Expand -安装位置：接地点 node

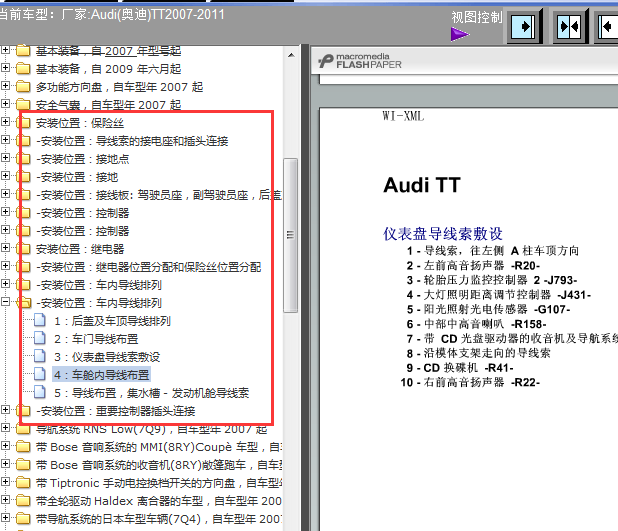(5, 158)
